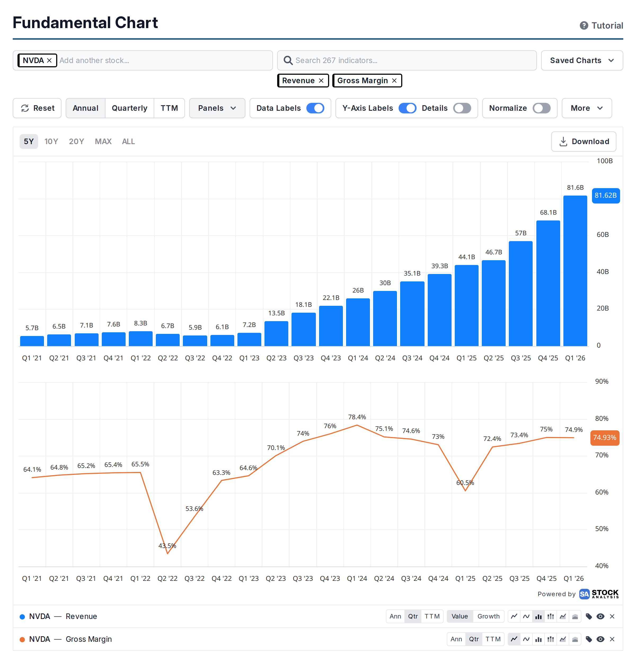
Task: Remove the Gross Margin indicator tag
Action: 394,81
